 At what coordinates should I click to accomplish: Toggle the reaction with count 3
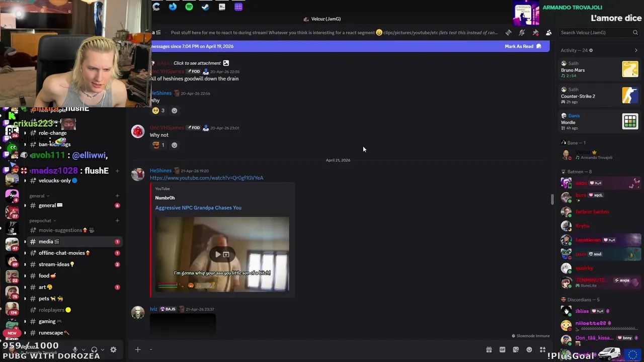pos(158,111)
